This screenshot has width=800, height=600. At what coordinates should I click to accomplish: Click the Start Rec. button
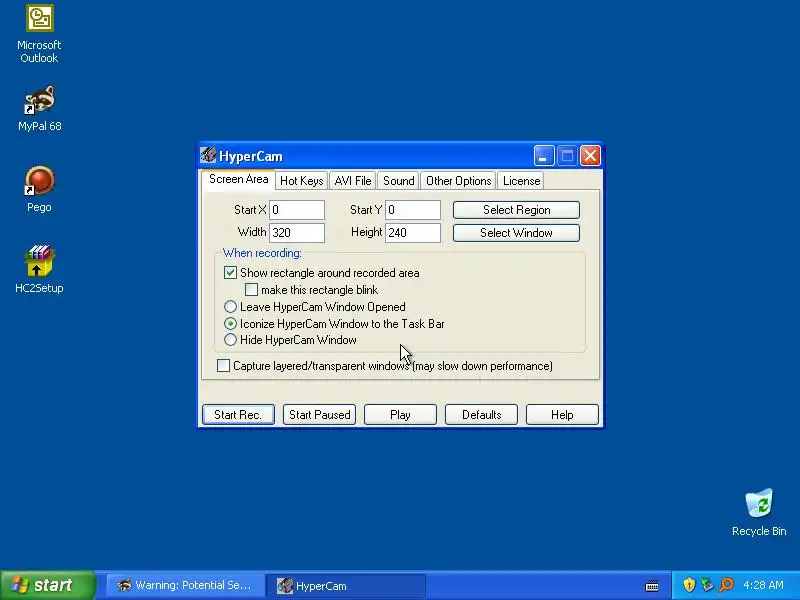(238, 414)
